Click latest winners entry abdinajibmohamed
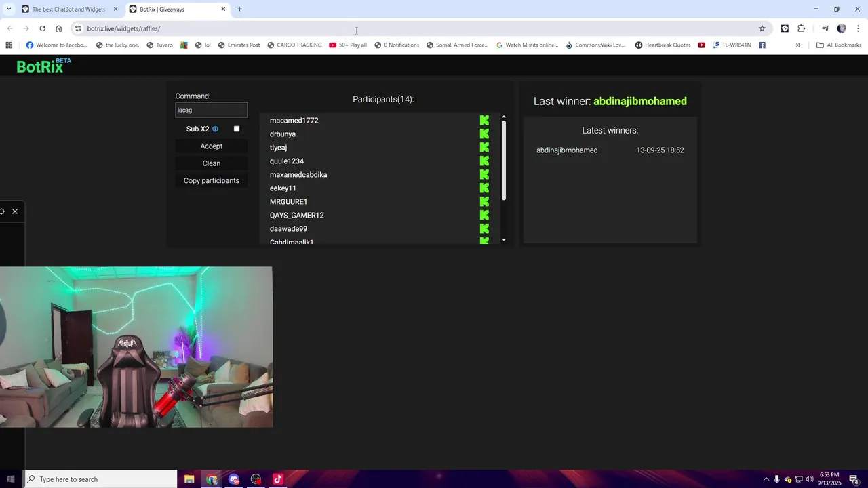 (x=567, y=150)
